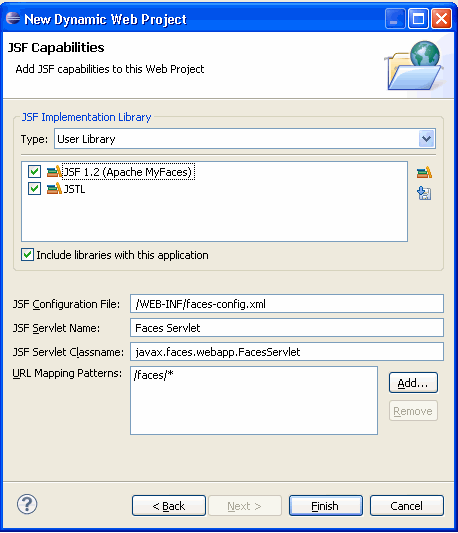Image resolution: width=458 pixels, height=533 pixels.
Task: Click the new library icon beside the list
Action: 424,172
